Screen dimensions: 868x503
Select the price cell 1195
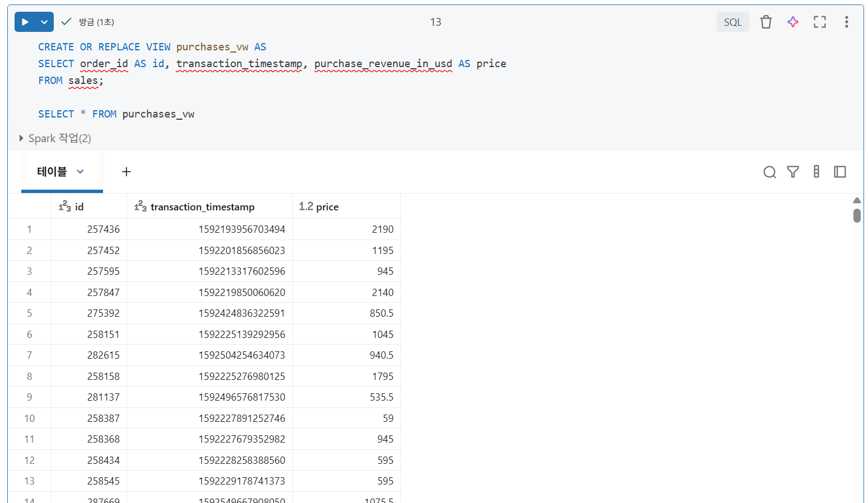(x=347, y=250)
